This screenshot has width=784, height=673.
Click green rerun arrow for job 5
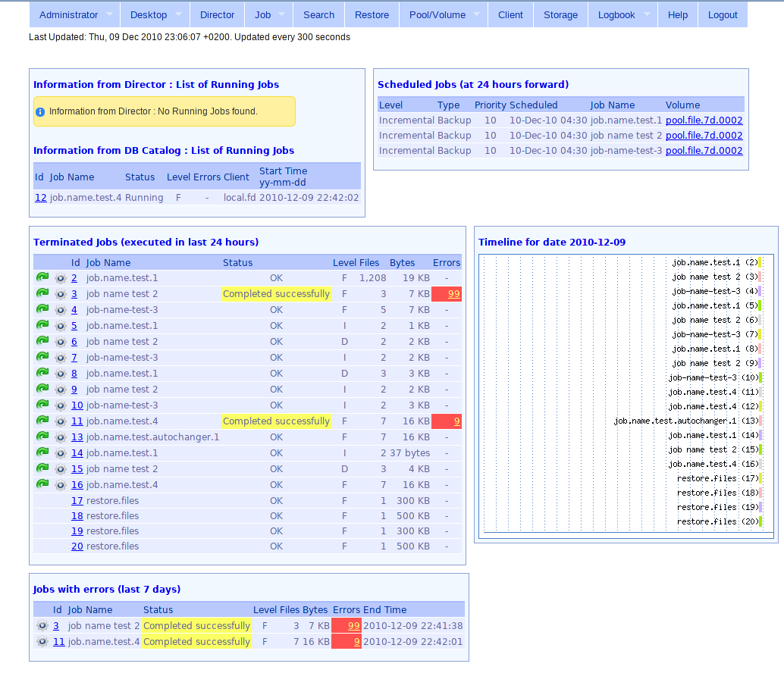pos(42,325)
